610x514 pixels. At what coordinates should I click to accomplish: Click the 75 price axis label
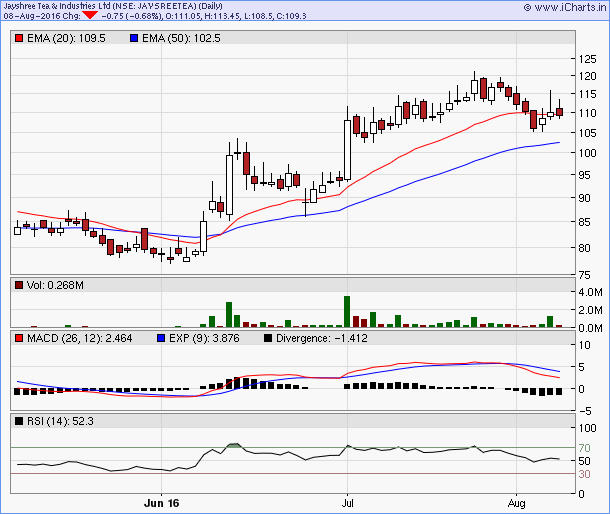584,275
